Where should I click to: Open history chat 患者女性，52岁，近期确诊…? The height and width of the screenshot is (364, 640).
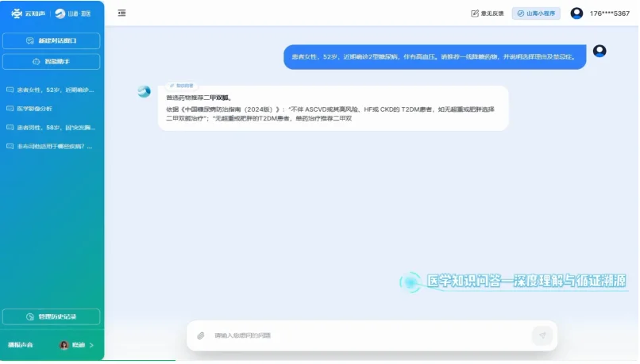[x=51, y=90]
